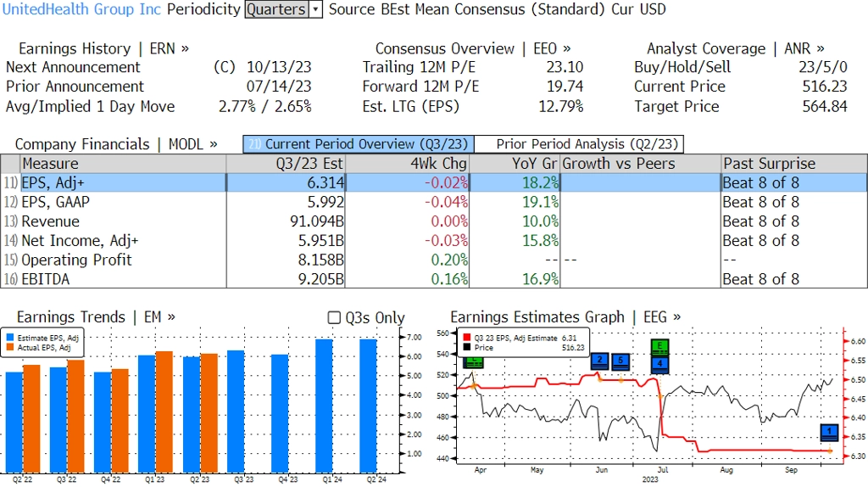Switch to Current Period Overview (Q3/23) tab
The width and height of the screenshot is (868, 487).
(x=359, y=144)
